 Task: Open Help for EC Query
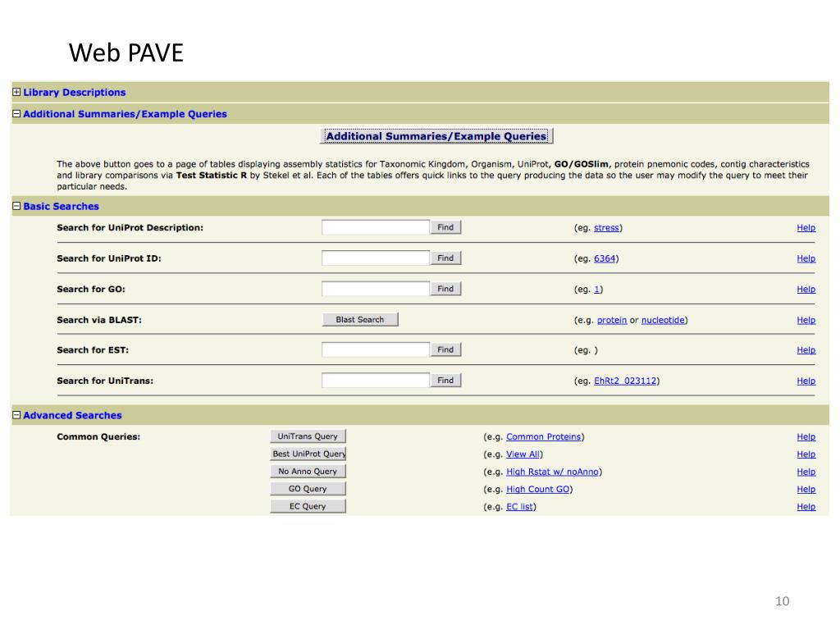[x=806, y=507]
